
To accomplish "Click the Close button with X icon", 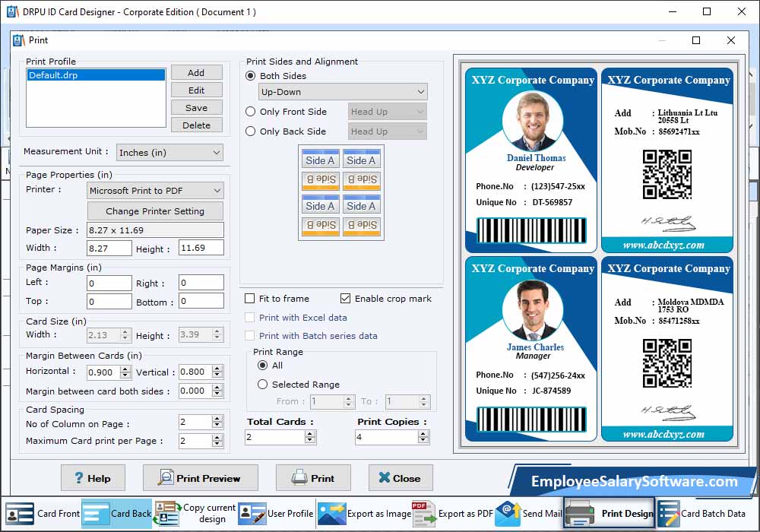I will (x=401, y=478).
